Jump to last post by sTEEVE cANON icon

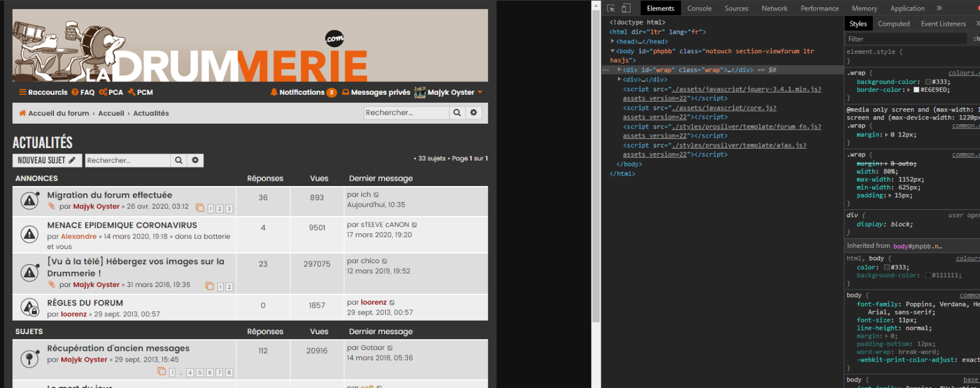[414, 225]
